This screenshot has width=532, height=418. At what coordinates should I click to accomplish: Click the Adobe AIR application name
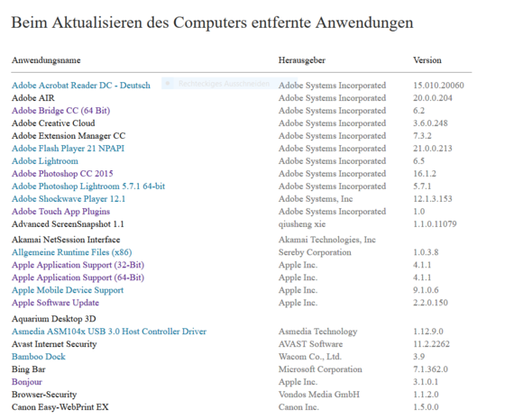tap(32, 98)
